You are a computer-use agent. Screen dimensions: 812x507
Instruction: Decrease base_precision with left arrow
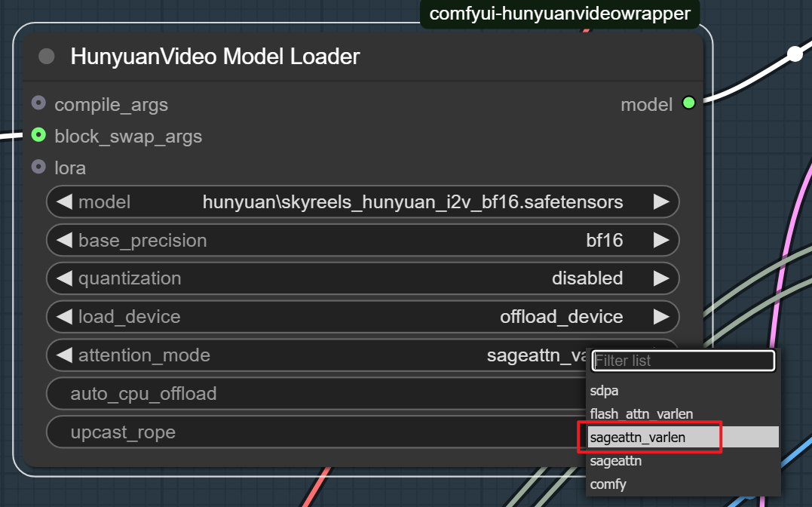[64, 240]
